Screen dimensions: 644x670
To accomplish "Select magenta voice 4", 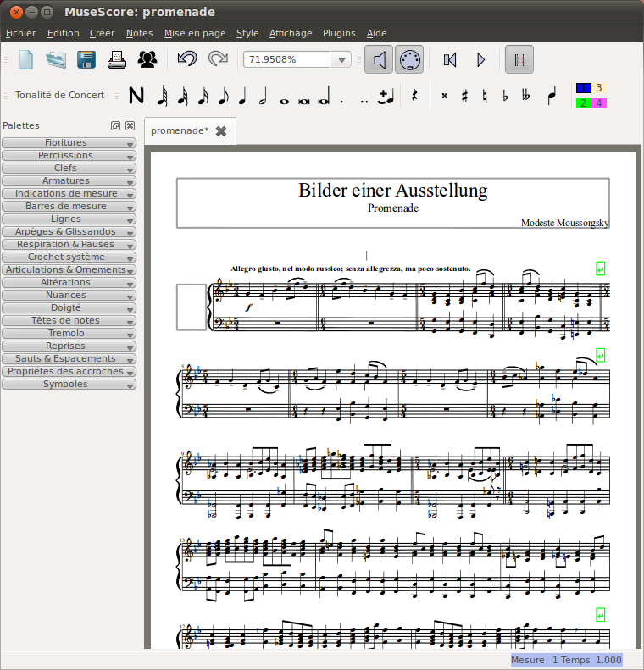I will click(x=599, y=103).
